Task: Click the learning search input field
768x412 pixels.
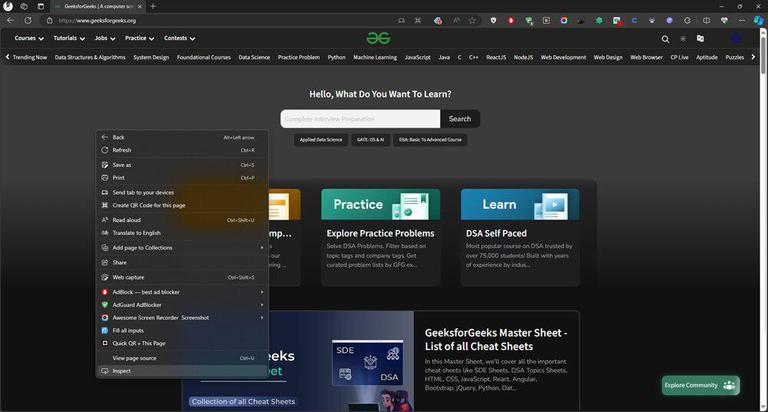Action: (x=360, y=119)
